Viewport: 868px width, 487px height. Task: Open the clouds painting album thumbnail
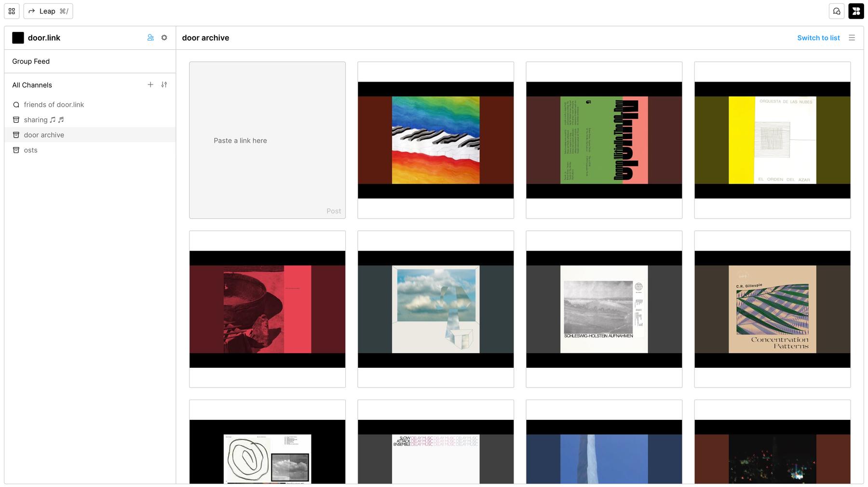(436, 309)
